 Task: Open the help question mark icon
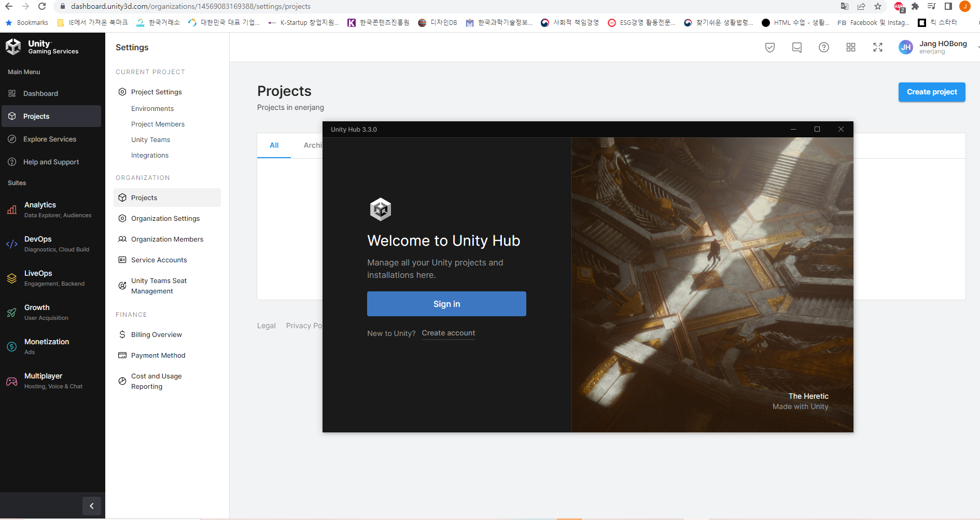[824, 48]
